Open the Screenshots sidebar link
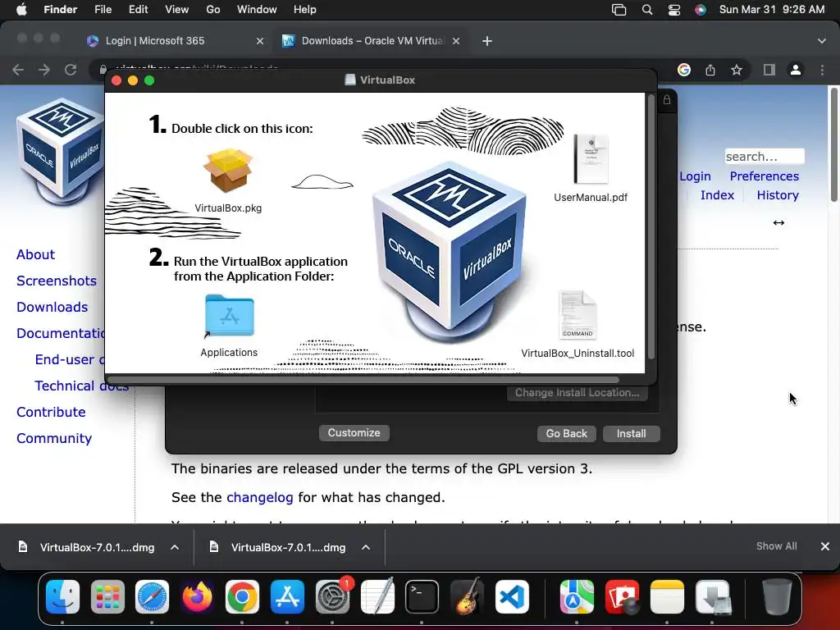 point(57,281)
